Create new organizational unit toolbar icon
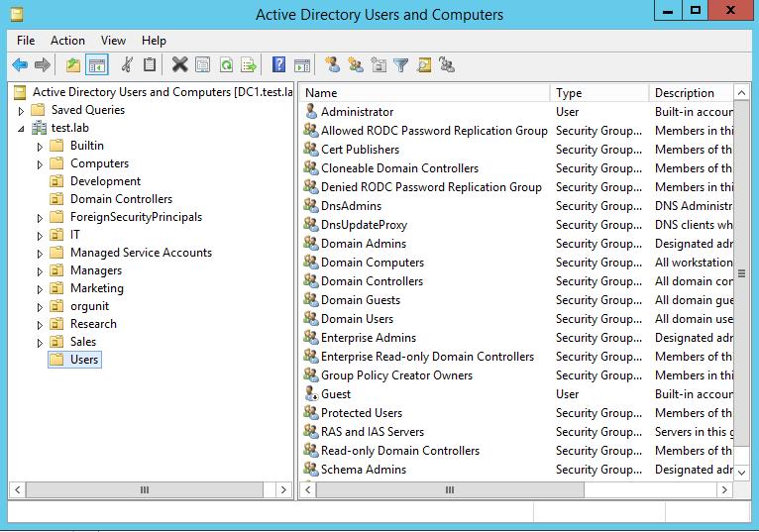This screenshot has width=759, height=532. (x=379, y=64)
